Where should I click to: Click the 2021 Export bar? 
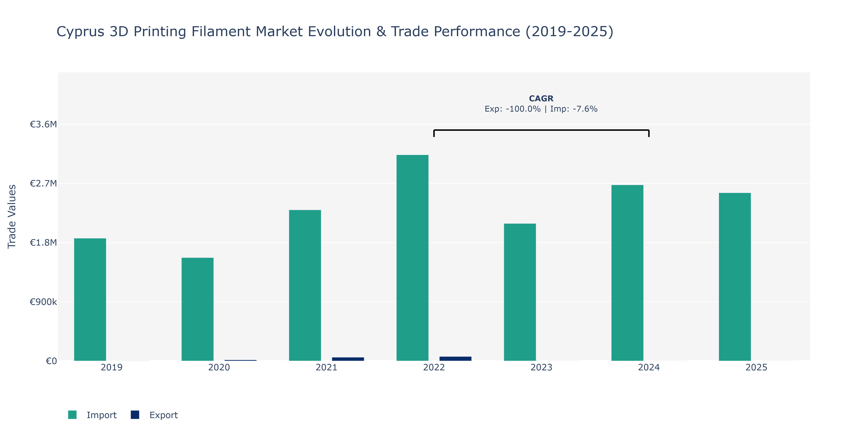[348, 359]
